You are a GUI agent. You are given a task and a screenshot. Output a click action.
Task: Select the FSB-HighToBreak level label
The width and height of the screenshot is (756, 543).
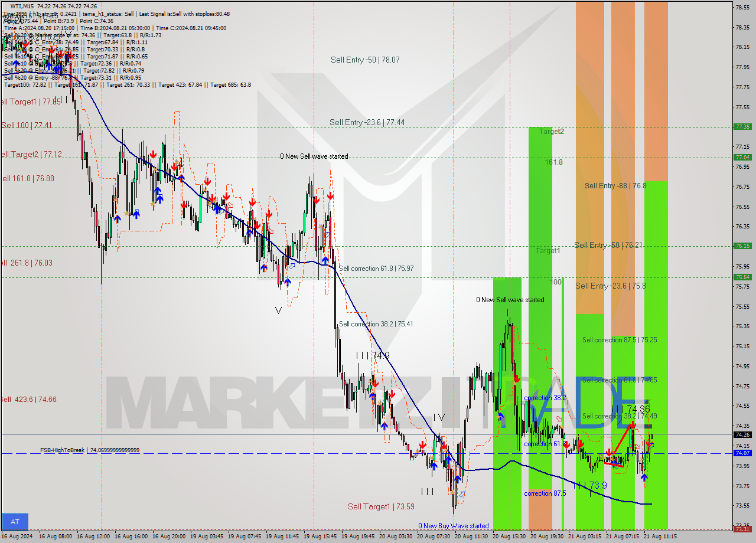pyautogui.click(x=90, y=450)
